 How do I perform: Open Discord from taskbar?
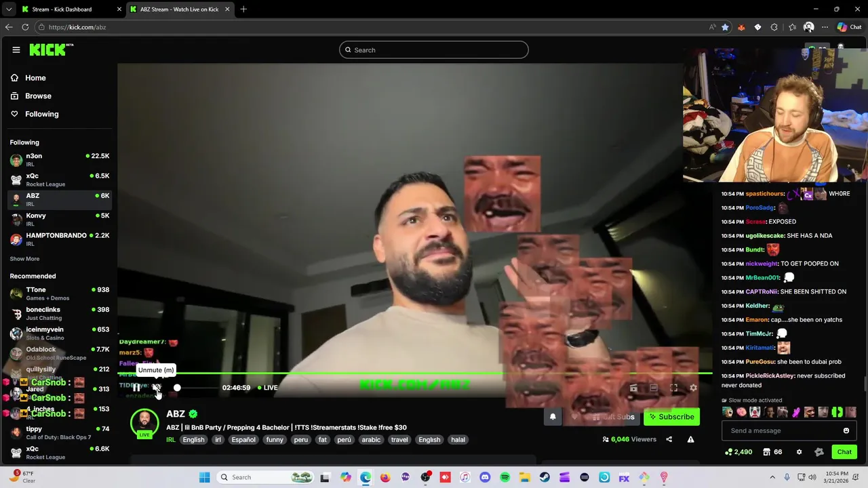[485, 477]
